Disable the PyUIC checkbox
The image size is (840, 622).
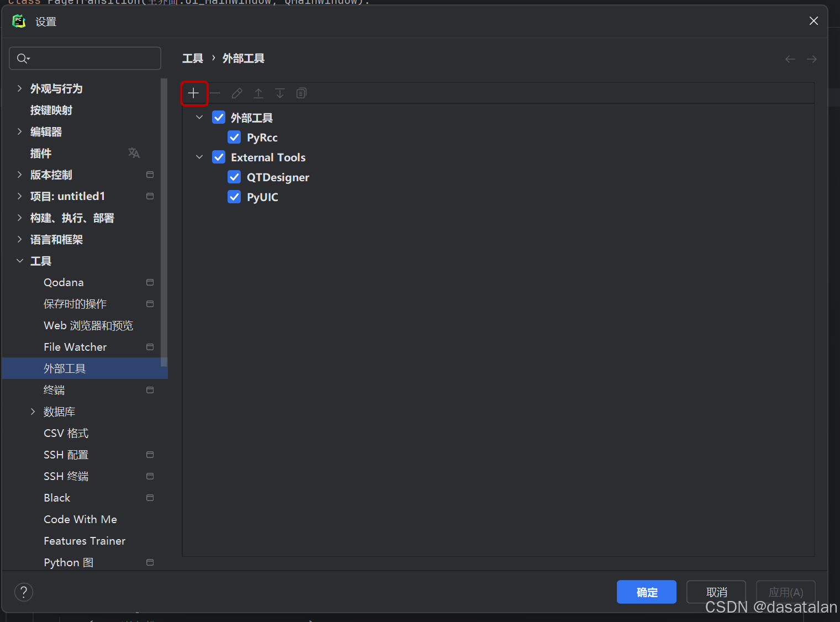point(234,197)
